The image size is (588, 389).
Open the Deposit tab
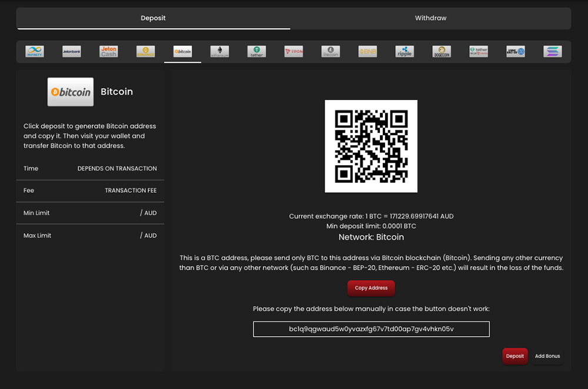point(153,18)
